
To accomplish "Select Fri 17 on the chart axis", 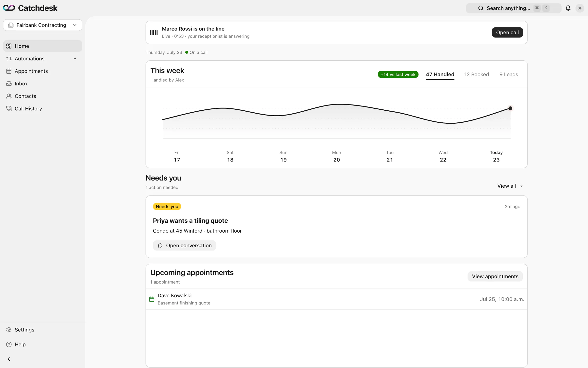I will click(177, 156).
